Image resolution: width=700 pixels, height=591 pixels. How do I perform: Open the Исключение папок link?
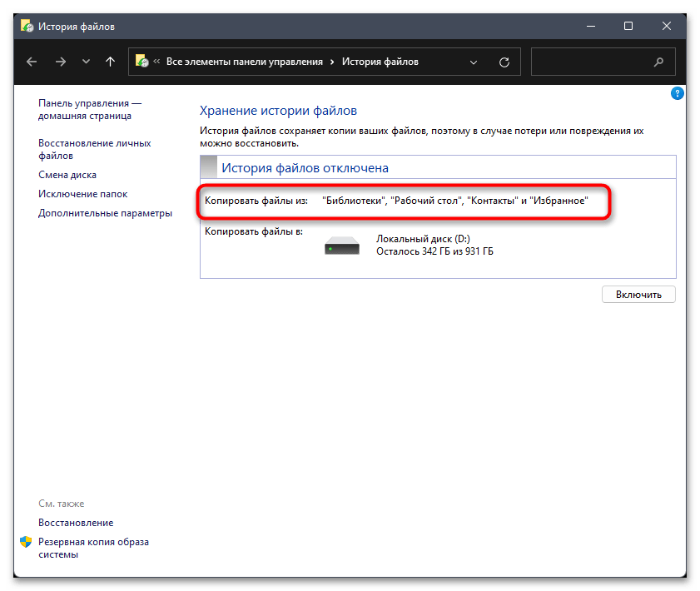[82, 194]
